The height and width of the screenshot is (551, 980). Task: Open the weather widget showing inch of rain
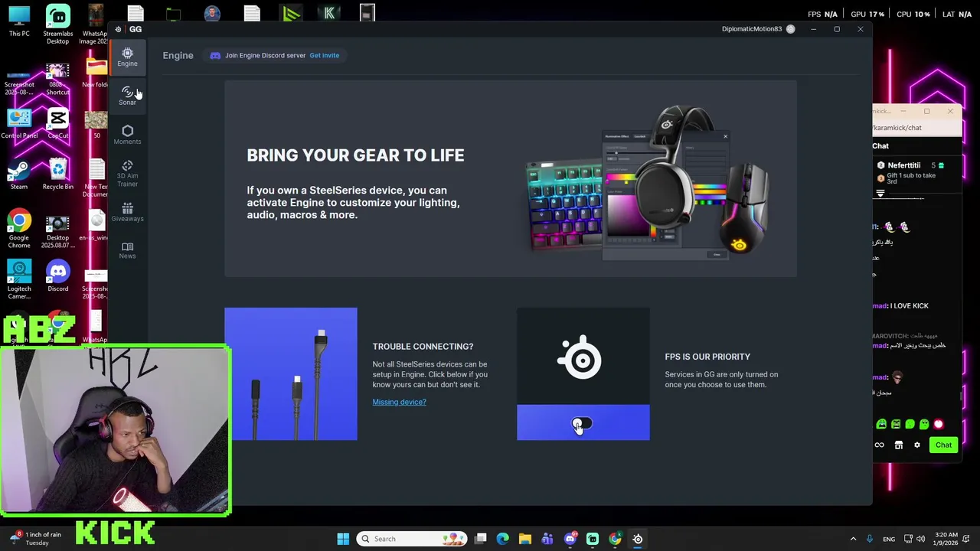36,539
